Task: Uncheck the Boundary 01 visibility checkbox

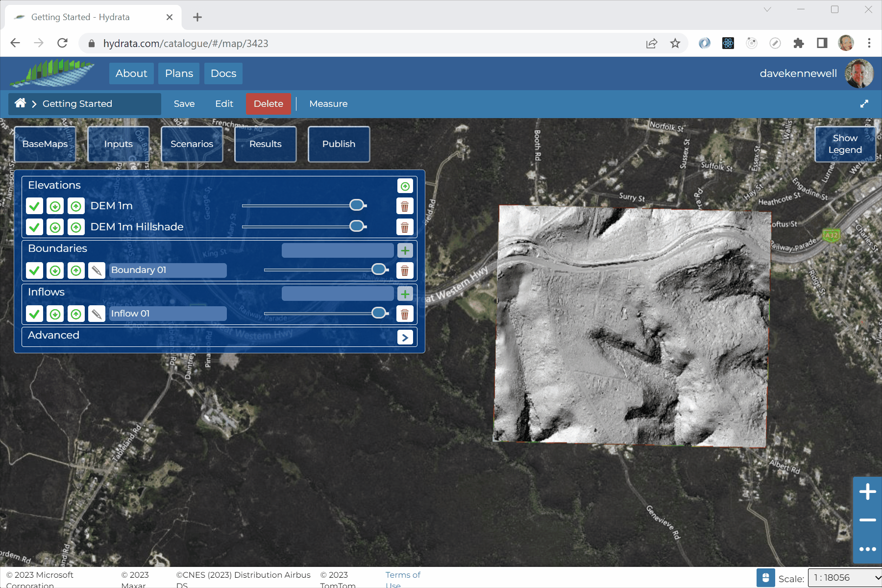Action: pos(34,270)
